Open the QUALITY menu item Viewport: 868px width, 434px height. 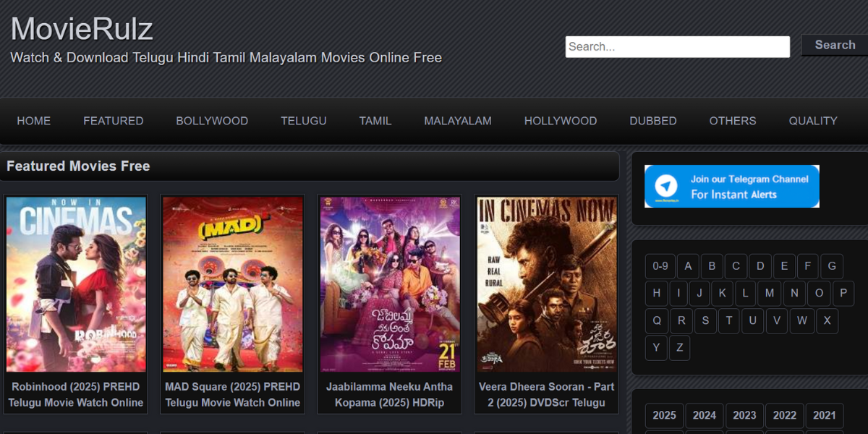813,121
